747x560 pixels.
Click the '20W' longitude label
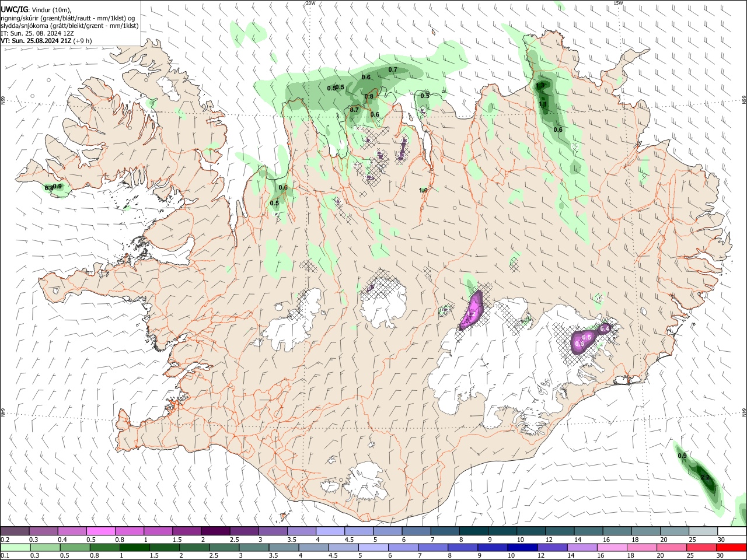click(310, 3)
